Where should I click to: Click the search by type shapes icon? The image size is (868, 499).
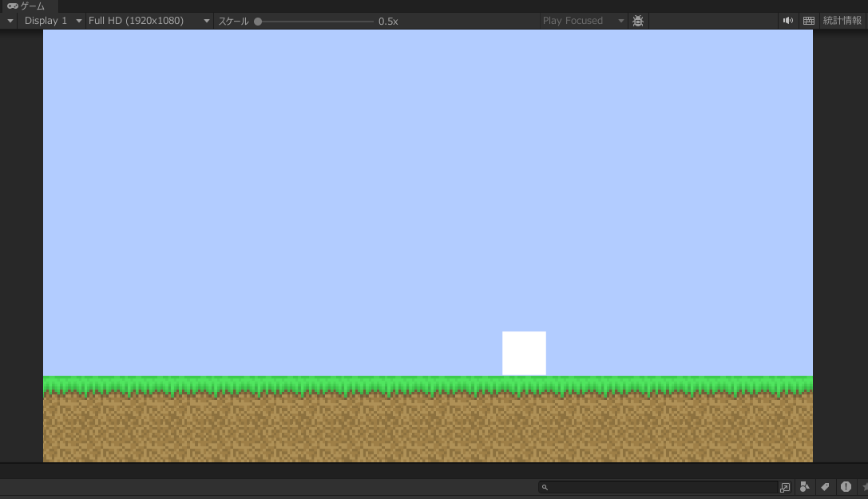[805, 487]
